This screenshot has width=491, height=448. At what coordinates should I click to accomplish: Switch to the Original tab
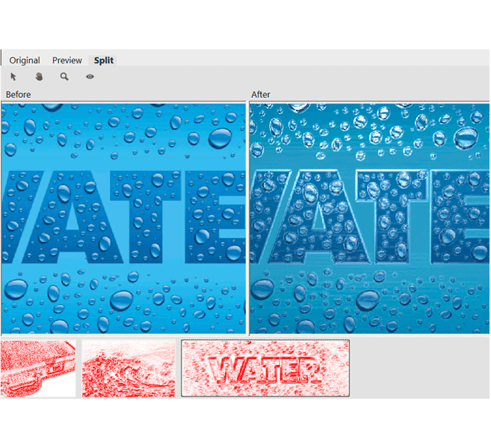25,60
